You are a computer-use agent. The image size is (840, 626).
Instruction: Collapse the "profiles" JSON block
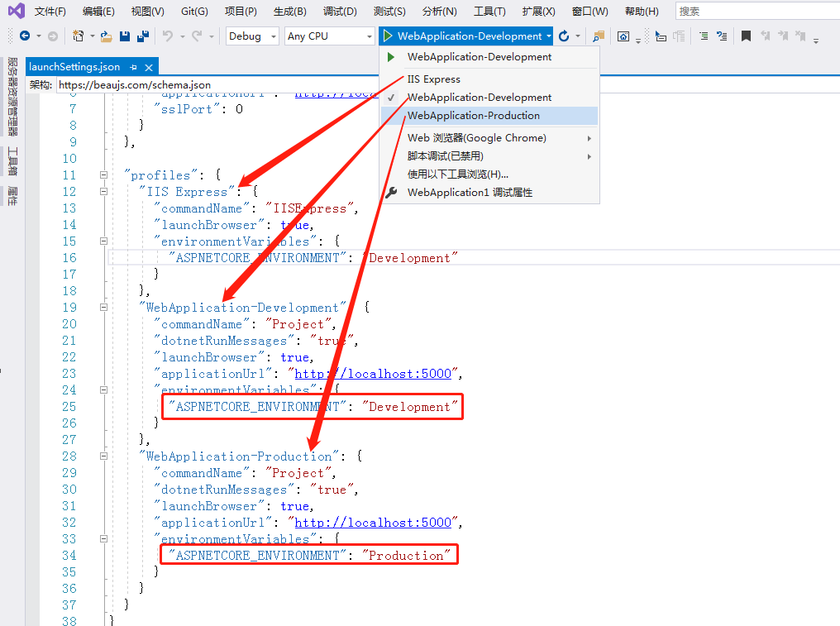coord(104,174)
